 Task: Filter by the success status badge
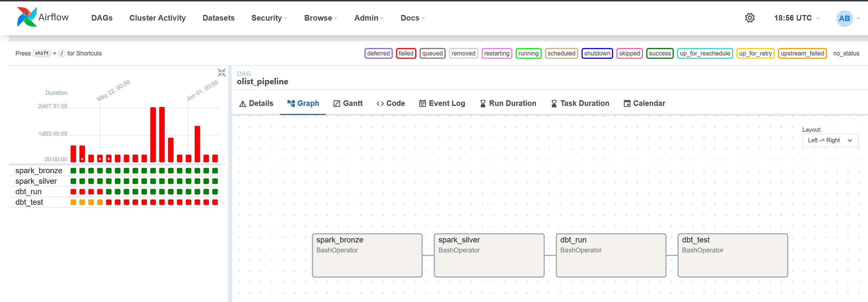click(x=660, y=53)
